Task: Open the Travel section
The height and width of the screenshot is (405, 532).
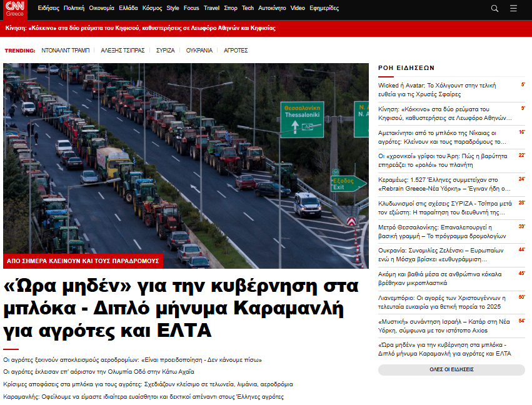Action: (x=211, y=8)
